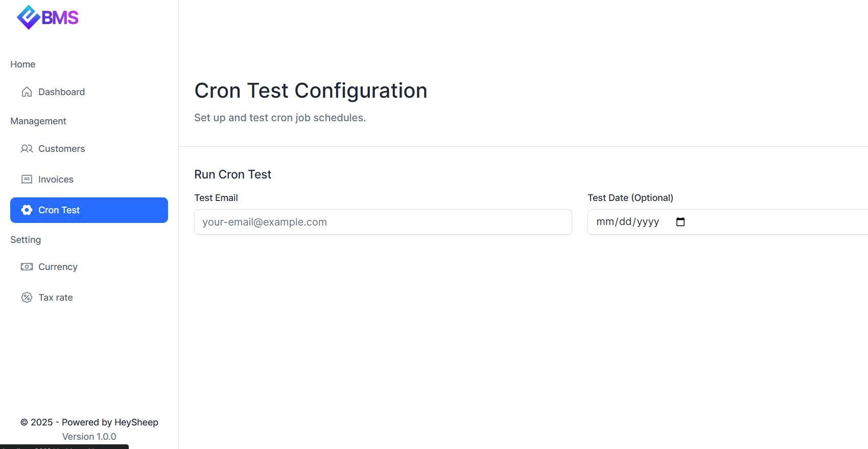868x449 pixels.
Task: Select the month segment of Test Date
Action: 605,222
